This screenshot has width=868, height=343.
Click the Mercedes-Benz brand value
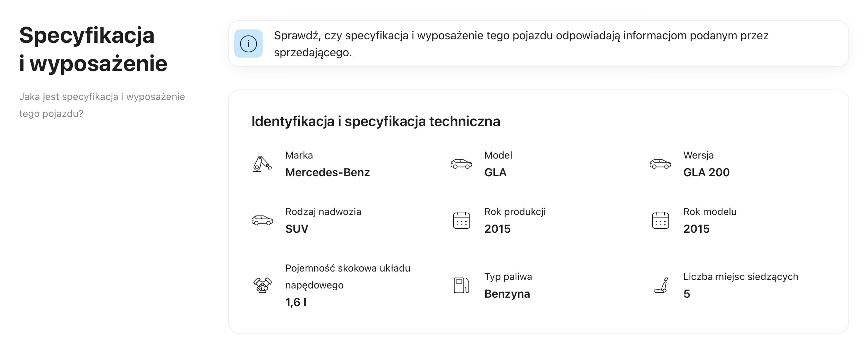coord(327,173)
